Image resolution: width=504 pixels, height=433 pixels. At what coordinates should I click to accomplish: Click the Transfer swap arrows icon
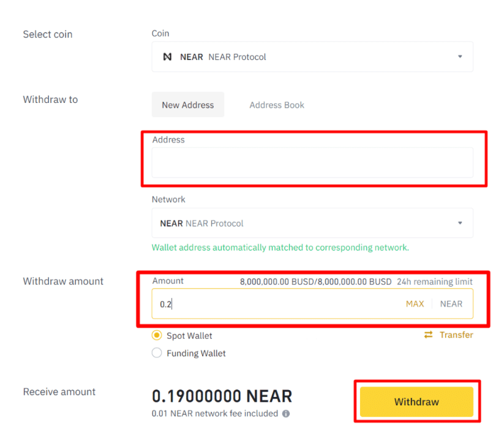(x=429, y=335)
